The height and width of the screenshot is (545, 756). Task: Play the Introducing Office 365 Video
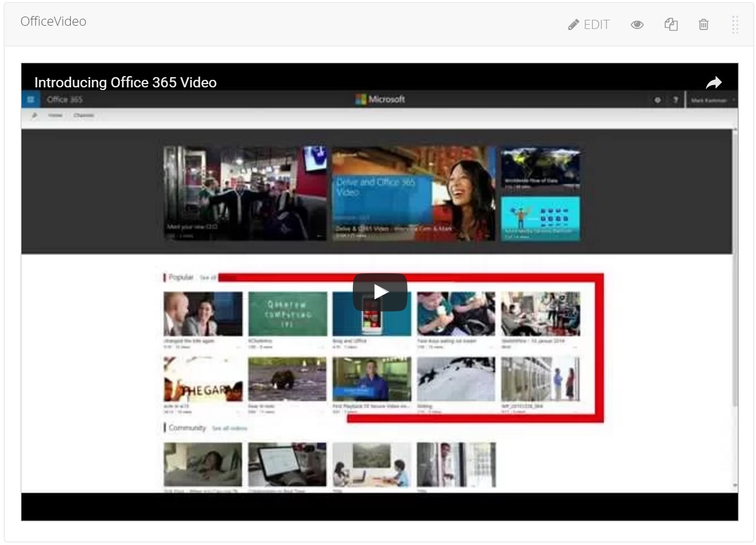click(x=380, y=292)
